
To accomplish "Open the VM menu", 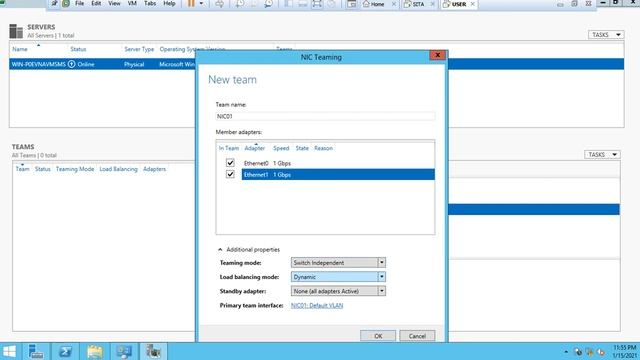I will pos(132,4).
